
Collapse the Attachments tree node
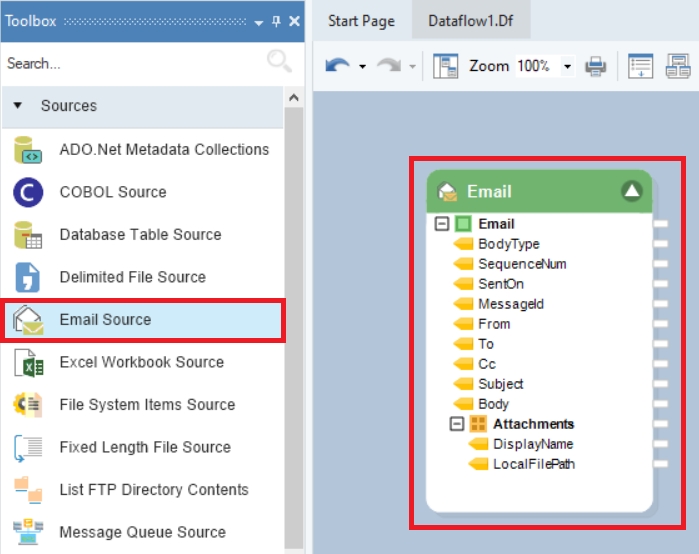pos(456,423)
